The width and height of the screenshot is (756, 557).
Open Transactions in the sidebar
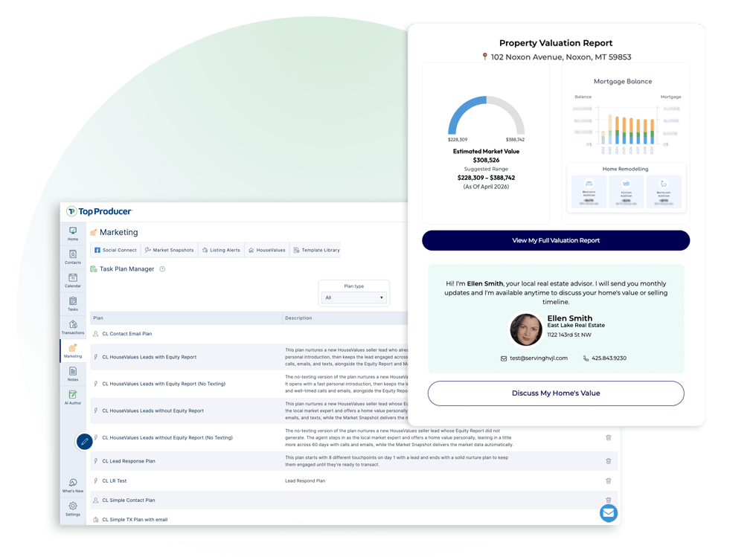(x=73, y=328)
